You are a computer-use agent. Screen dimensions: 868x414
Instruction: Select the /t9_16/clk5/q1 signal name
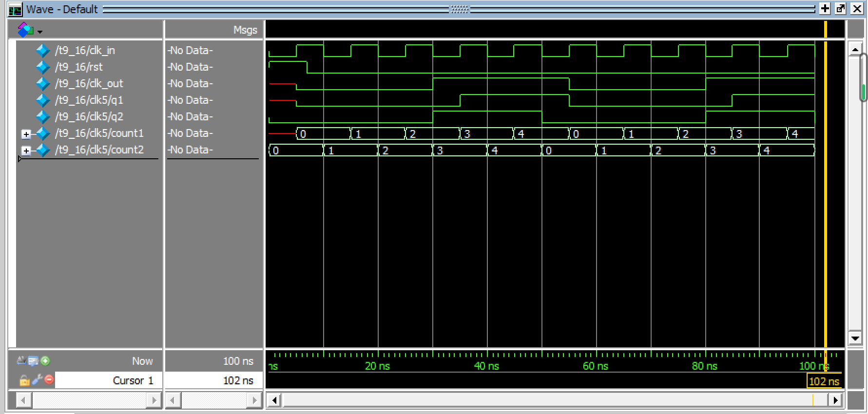click(x=89, y=100)
